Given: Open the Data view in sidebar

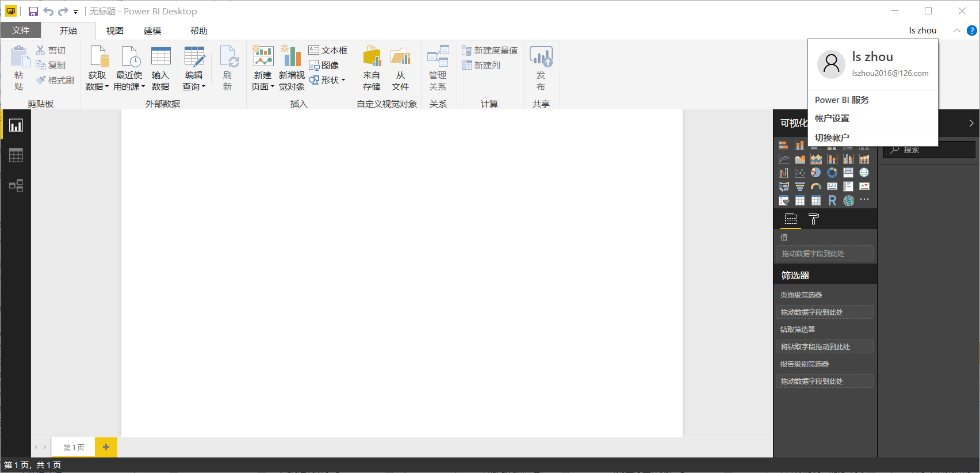Looking at the screenshot, I should click(16, 155).
